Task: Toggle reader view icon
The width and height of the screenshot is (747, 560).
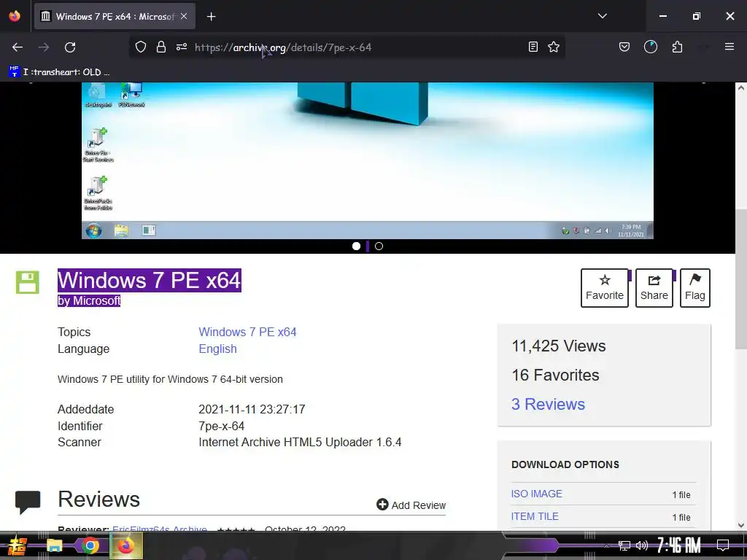Action: coord(533,47)
